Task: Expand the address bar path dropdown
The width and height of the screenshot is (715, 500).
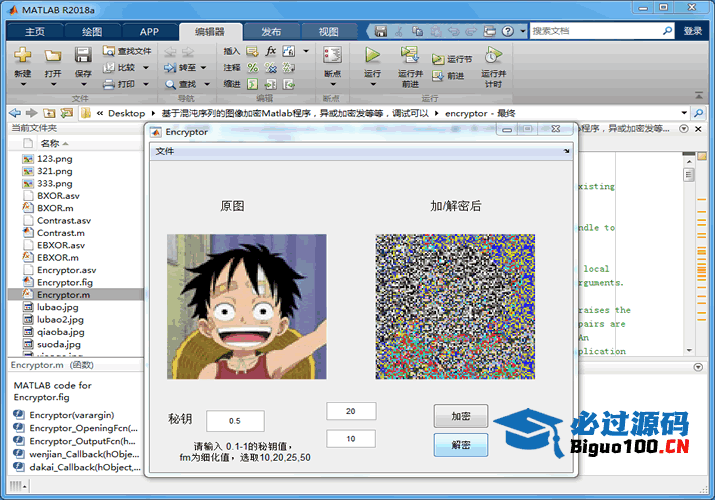Action: click(684, 113)
